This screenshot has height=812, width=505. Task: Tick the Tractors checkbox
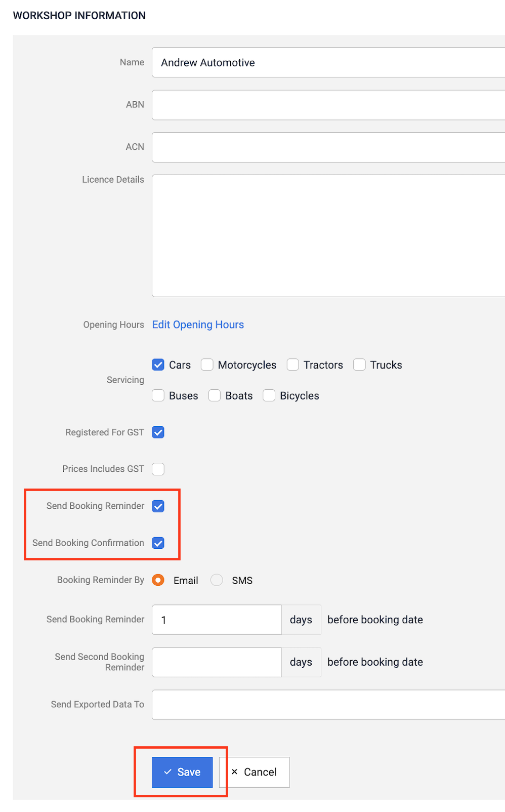(292, 365)
